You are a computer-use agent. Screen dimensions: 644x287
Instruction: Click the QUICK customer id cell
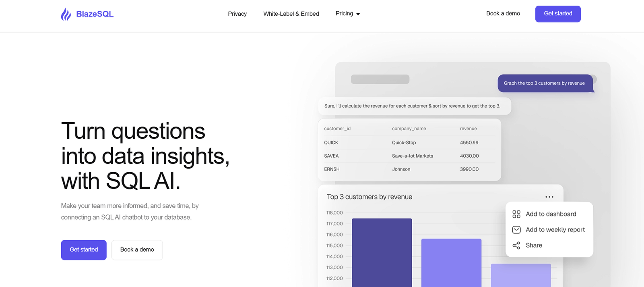(x=331, y=143)
